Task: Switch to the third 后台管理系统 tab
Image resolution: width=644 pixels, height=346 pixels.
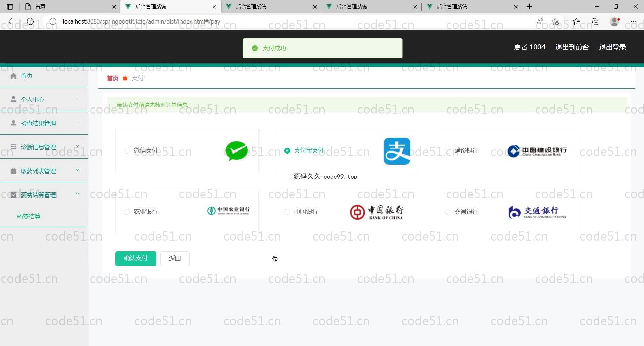Action: click(x=271, y=7)
